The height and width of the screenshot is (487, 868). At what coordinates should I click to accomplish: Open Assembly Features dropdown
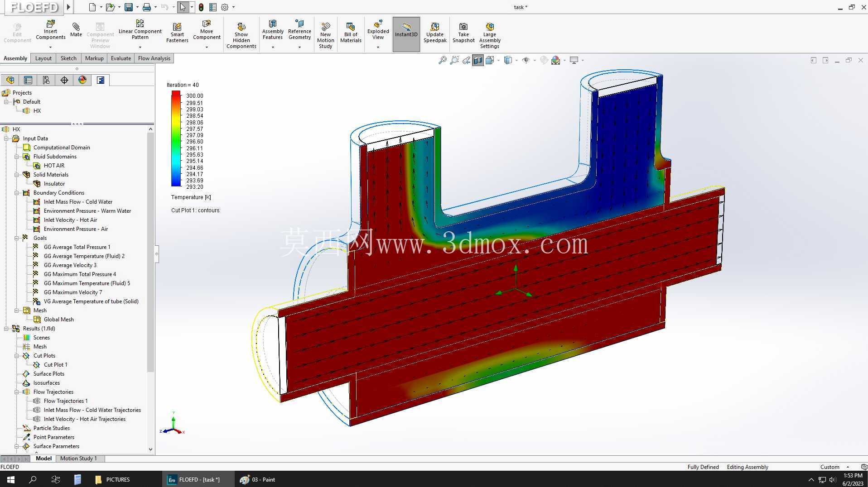(273, 47)
